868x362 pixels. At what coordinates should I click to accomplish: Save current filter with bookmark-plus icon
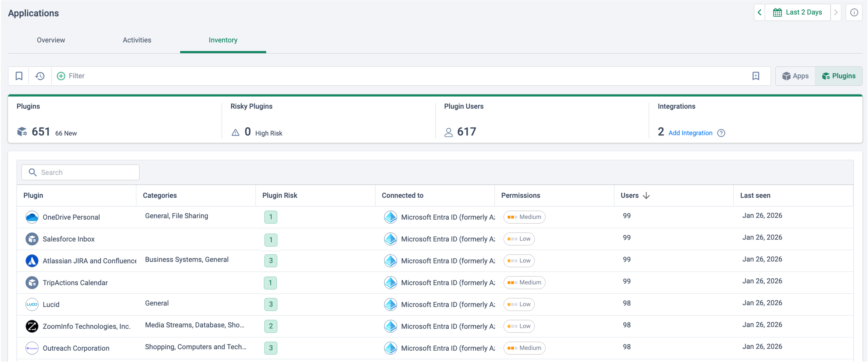pyautogui.click(x=756, y=76)
